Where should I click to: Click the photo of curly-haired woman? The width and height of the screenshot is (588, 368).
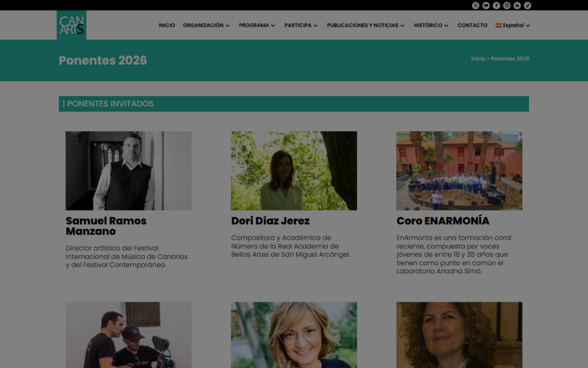point(459,335)
